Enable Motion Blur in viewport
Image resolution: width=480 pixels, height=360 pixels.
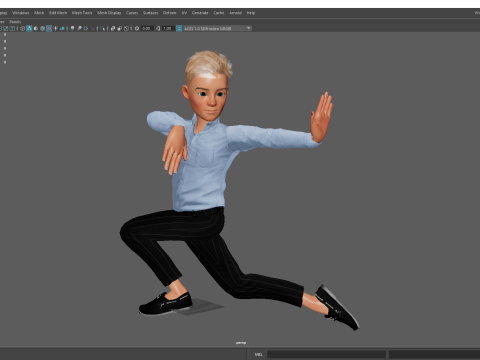79,28
